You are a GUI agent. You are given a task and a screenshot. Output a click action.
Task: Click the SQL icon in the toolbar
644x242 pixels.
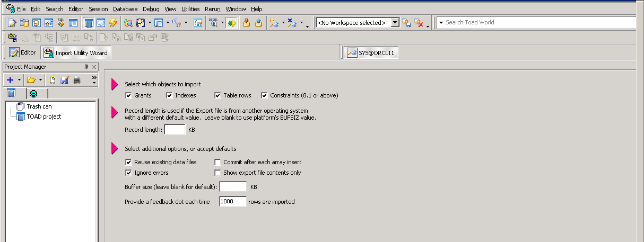click(61, 23)
